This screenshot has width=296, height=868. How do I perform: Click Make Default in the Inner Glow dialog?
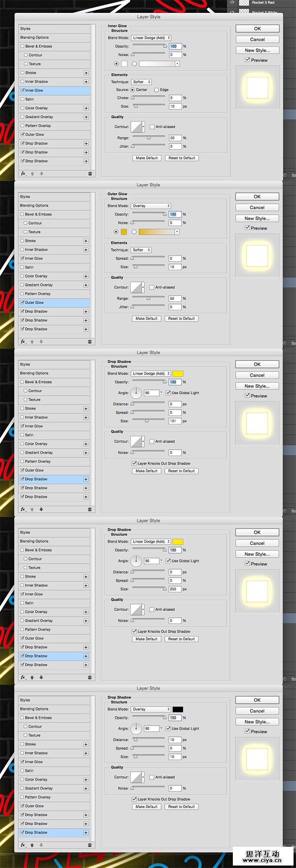coord(147,158)
